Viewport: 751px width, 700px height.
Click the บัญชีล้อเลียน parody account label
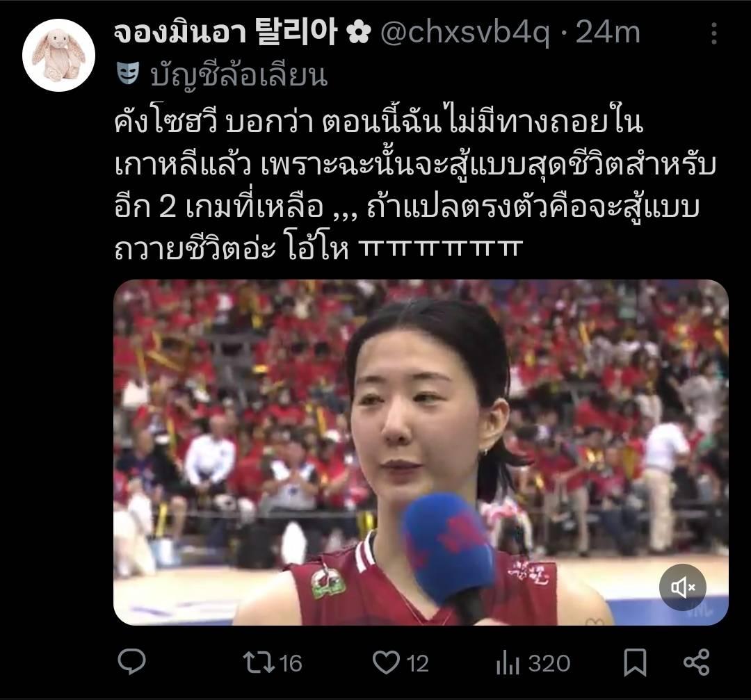click(239, 75)
